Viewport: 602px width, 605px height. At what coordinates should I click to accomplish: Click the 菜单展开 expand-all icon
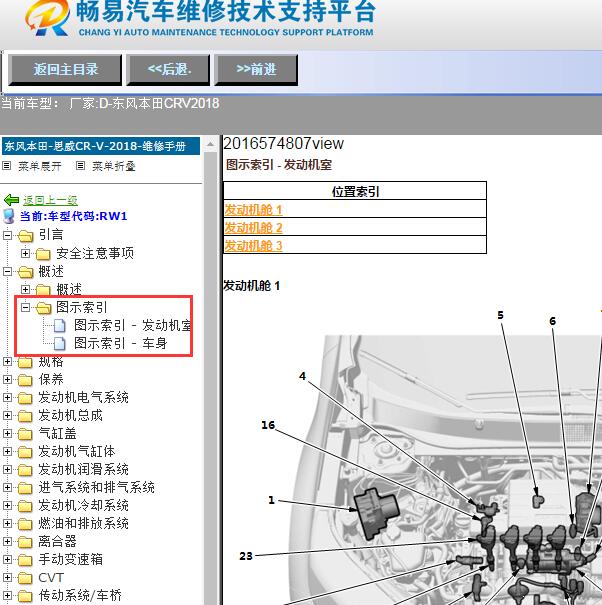point(6,166)
